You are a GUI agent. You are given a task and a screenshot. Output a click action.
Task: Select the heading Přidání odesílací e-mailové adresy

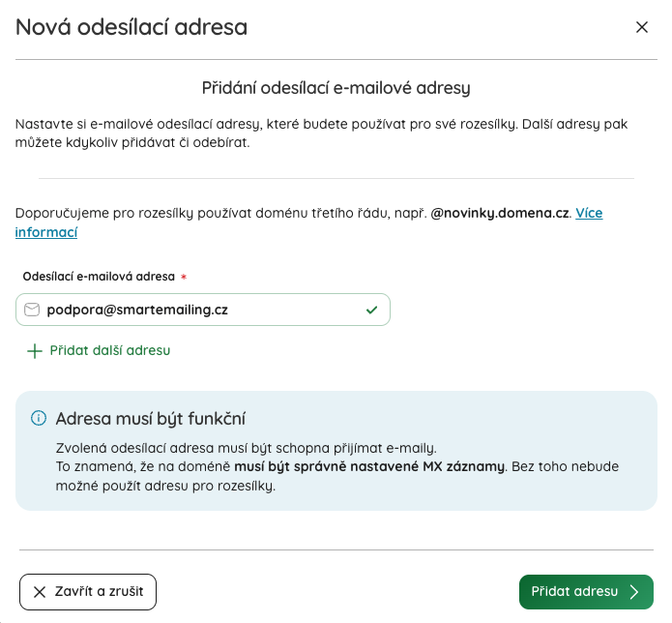pos(336,88)
